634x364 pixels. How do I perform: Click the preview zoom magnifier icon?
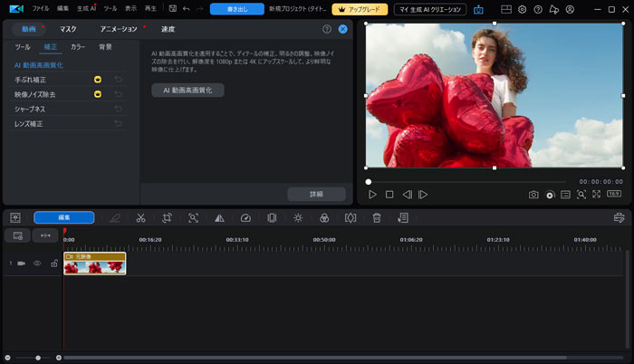tap(581, 195)
